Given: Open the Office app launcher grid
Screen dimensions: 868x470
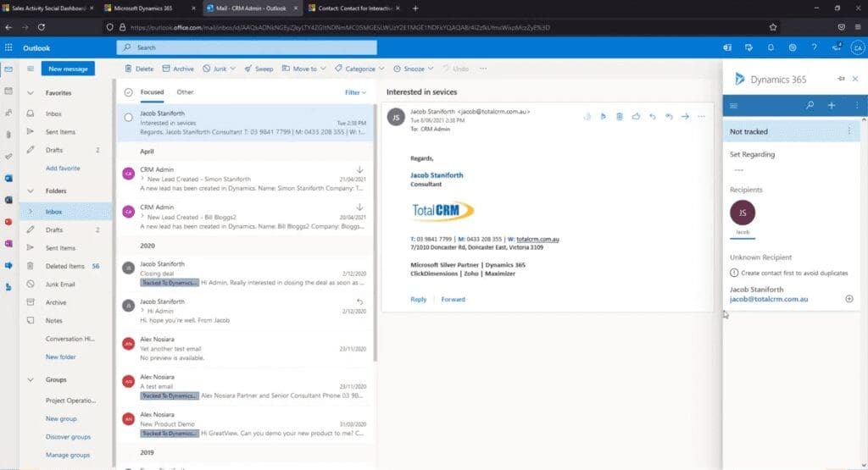Looking at the screenshot, I should point(8,47).
